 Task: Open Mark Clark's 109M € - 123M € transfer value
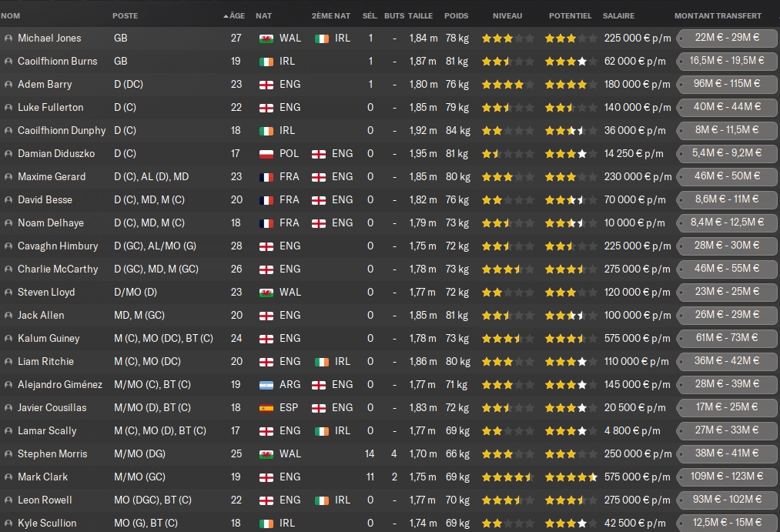[727, 477]
